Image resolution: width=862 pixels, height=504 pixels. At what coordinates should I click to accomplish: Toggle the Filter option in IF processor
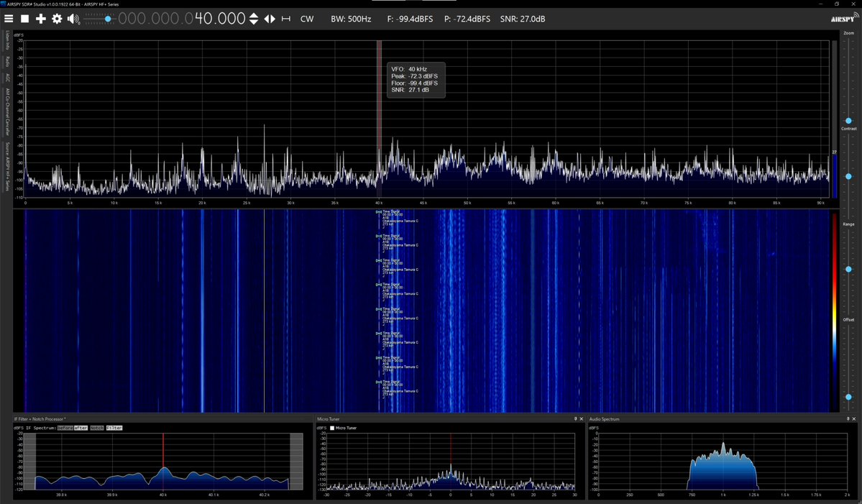114,428
